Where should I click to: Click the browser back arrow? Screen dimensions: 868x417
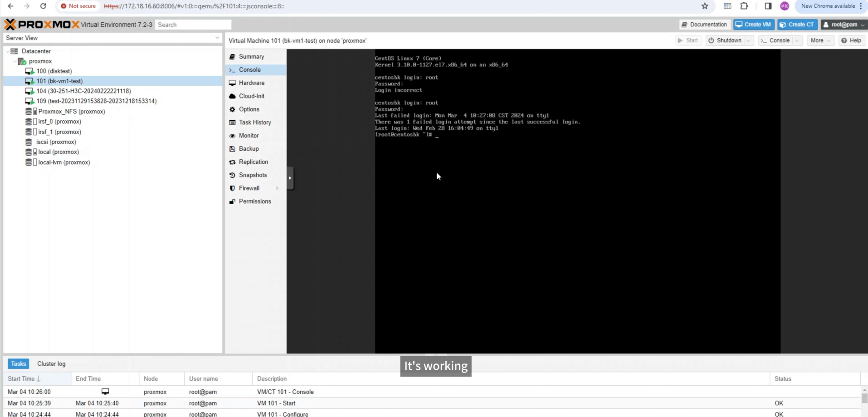10,6
